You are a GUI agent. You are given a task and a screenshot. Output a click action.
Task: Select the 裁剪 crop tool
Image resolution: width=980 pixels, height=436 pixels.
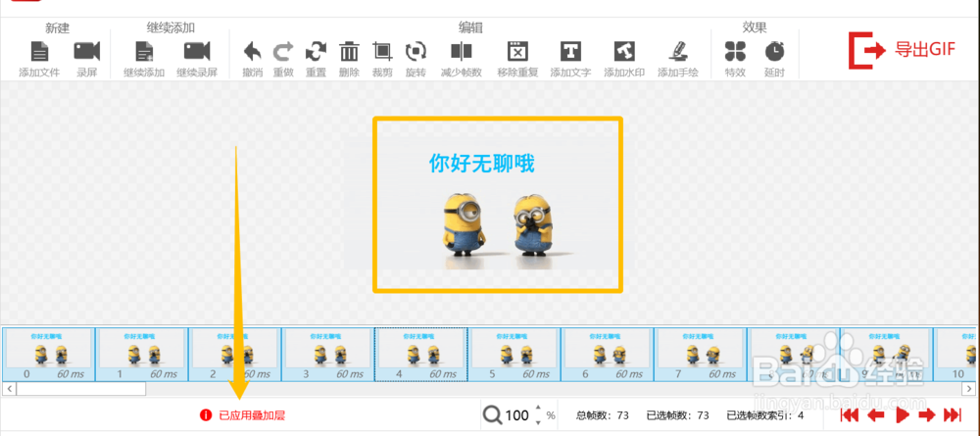382,51
